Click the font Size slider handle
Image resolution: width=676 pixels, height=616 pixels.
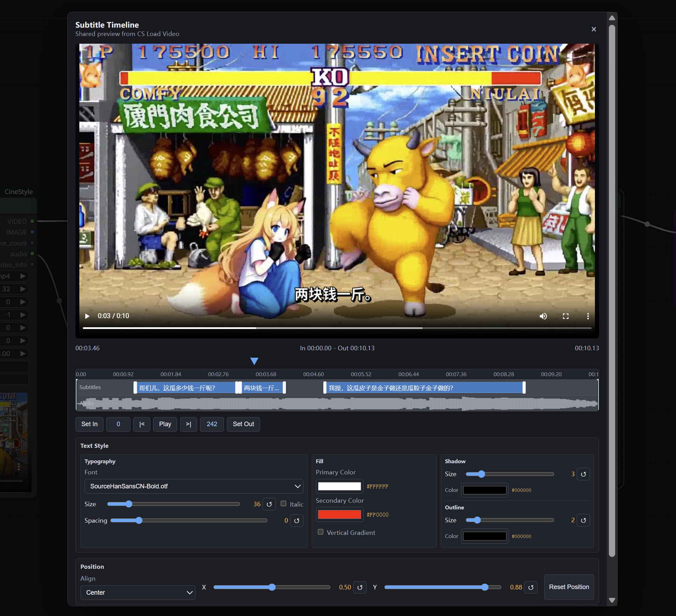point(129,504)
